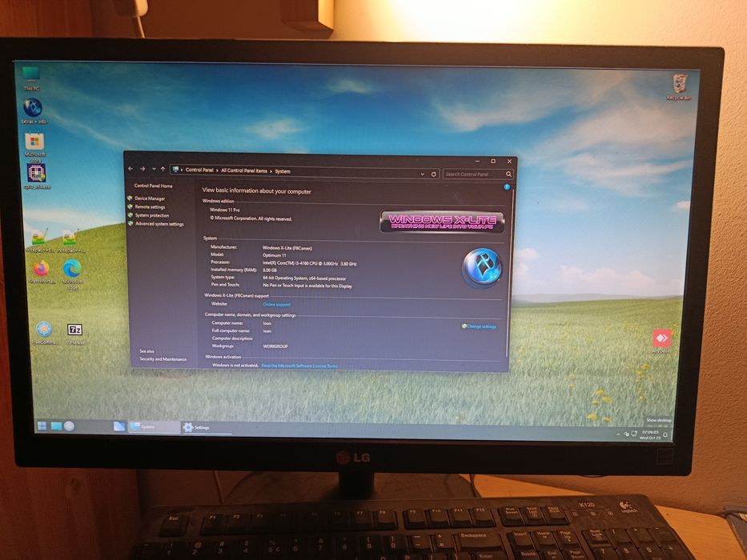Open the Recycle Bin desktop icon
This screenshot has width=747, height=560.
pyautogui.click(x=679, y=86)
